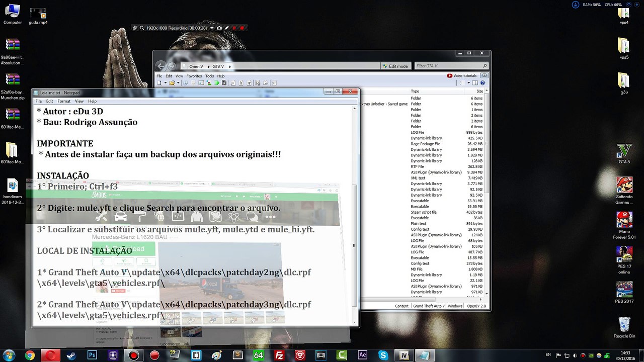Open the 3,3b folder on desktop
Viewport: 644px width, 362px height.
(624, 83)
